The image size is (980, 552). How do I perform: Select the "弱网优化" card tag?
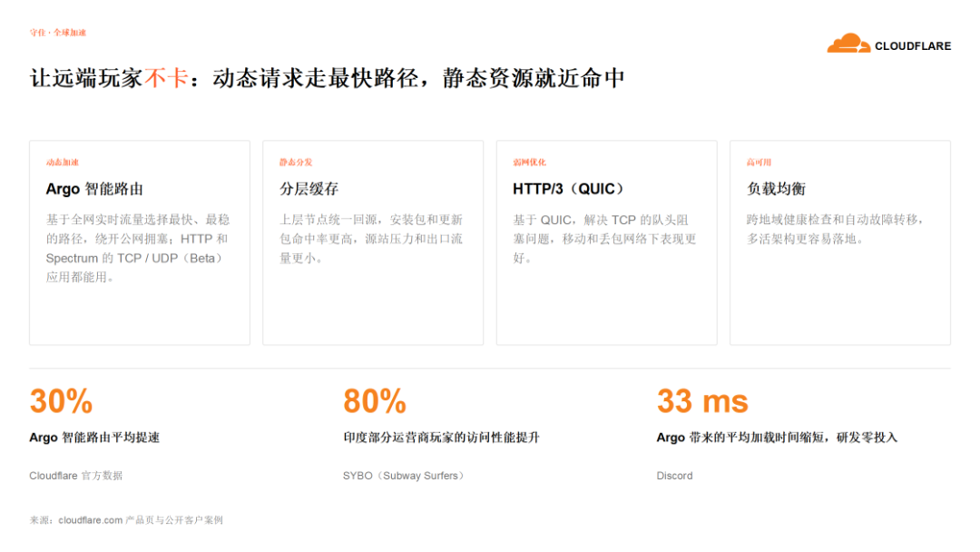coord(529,163)
